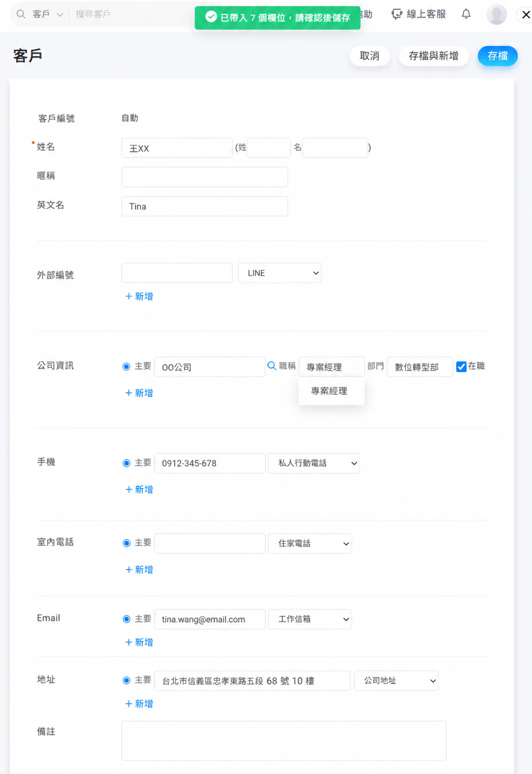Click + 新增 under 外部編號
The width and height of the screenshot is (532, 774).
pyautogui.click(x=139, y=296)
